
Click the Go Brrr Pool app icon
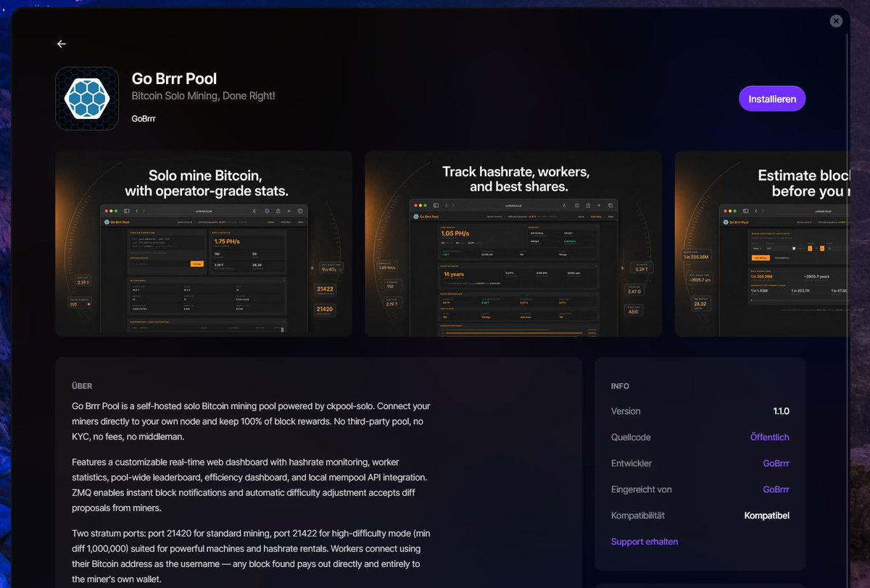coord(87,99)
